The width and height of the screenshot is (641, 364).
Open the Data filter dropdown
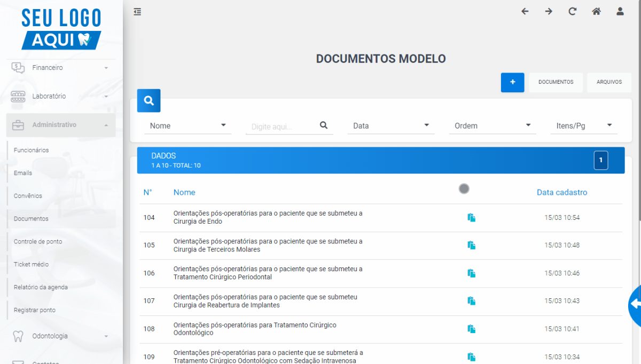pos(391,126)
